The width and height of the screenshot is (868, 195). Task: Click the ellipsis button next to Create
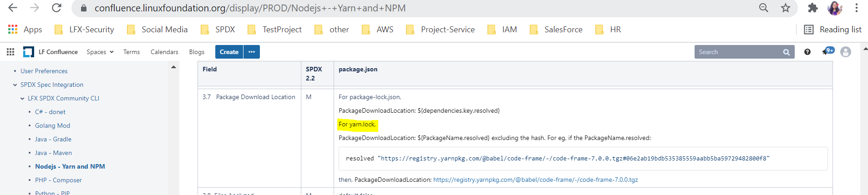coord(252,52)
